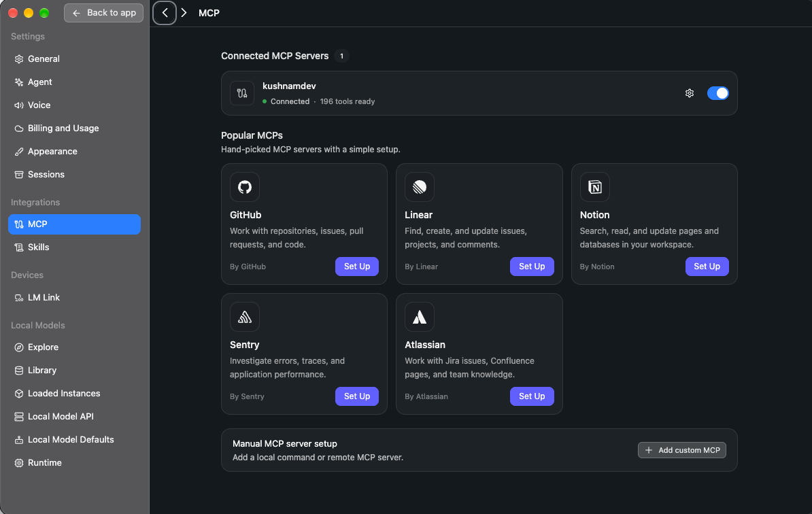Click the 'Popular MCPs' heading

click(x=252, y=135)
